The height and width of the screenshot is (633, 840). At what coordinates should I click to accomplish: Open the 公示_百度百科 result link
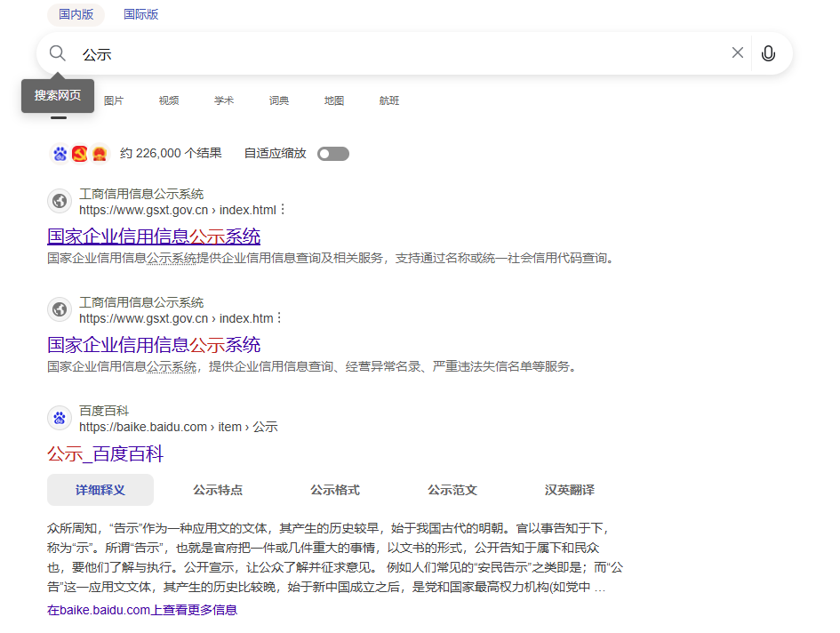(x=105, y=454)
